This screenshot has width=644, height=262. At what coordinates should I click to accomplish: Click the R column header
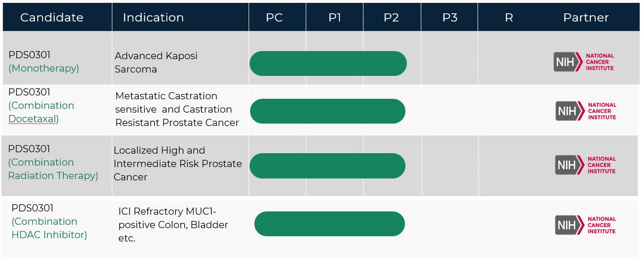click(x=509, y=18)
